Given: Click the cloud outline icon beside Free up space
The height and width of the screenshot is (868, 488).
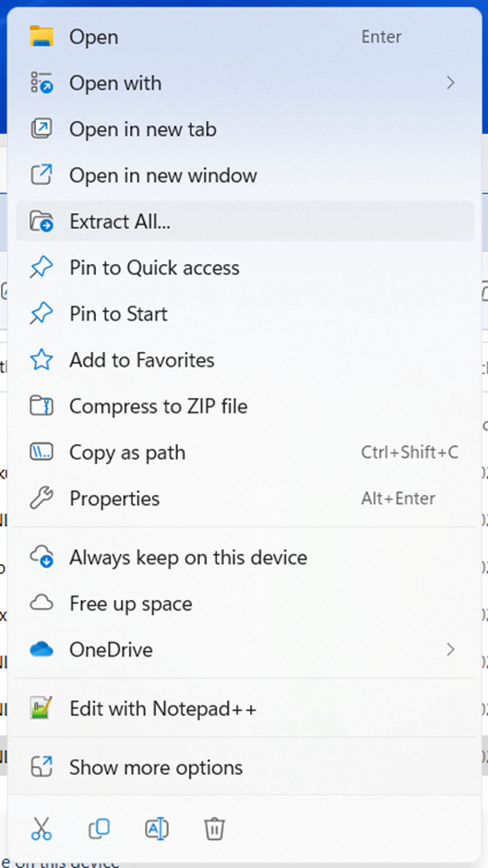Looking at the screenshot, I should pyautogui.click(x=41, y=603).
